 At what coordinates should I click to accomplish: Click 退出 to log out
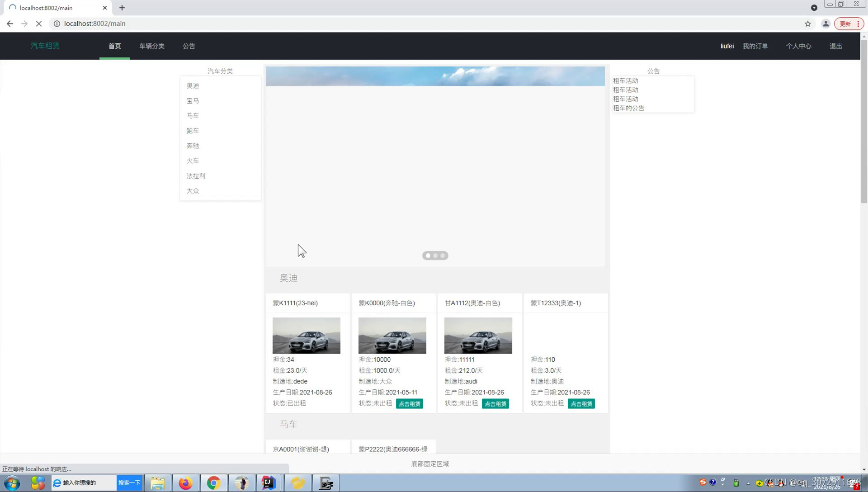(x=835, y=46)
